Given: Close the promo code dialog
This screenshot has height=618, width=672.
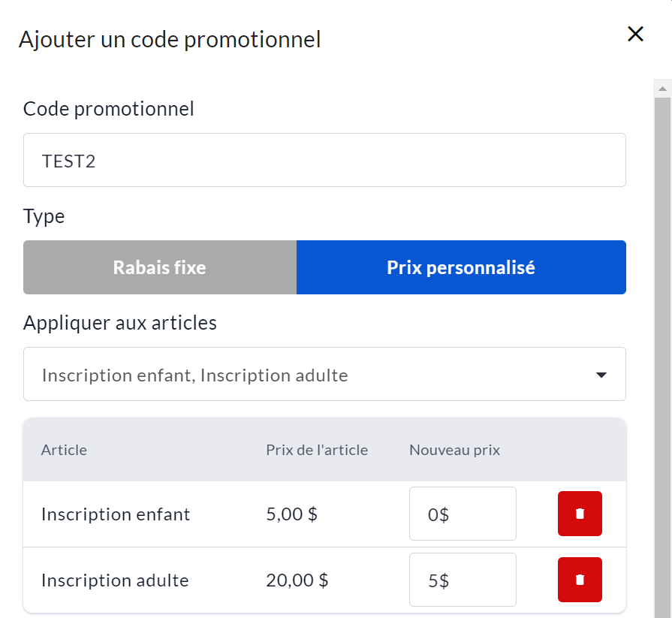Looking at the screenshot, I should click(x=635, y=34).
